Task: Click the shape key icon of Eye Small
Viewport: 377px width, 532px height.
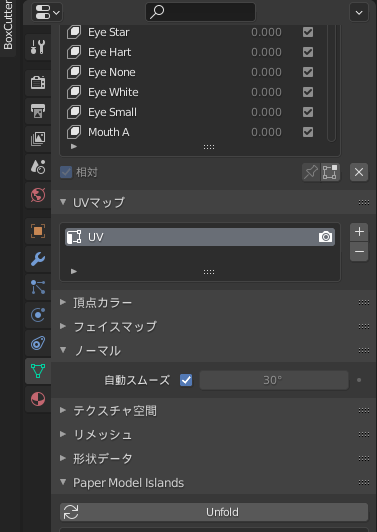Action: tap(74, 112)
